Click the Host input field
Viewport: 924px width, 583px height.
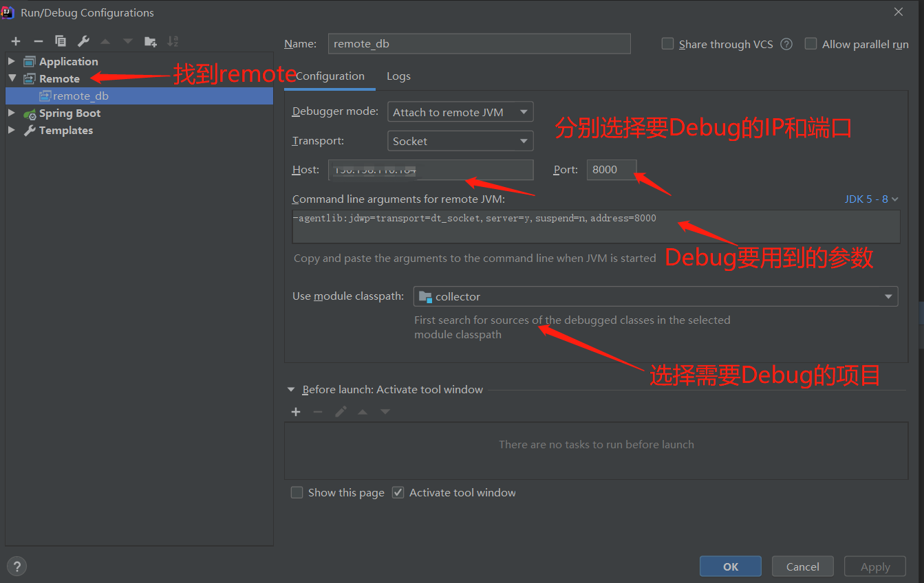pyautogui.click(x=431, y=170)
